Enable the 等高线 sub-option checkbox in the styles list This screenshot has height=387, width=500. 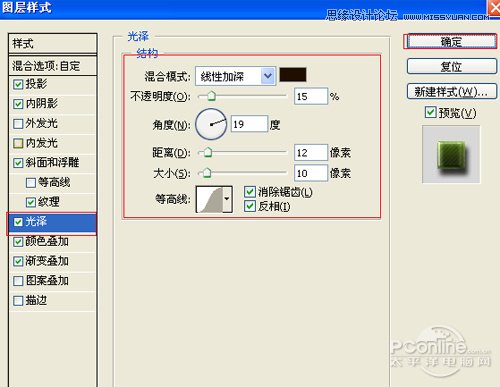tap(31, 183)
